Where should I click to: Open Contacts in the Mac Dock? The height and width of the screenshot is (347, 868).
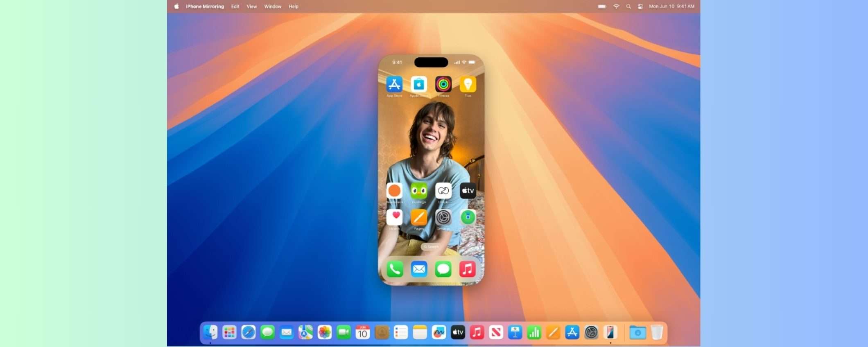(x=382, y=332)
